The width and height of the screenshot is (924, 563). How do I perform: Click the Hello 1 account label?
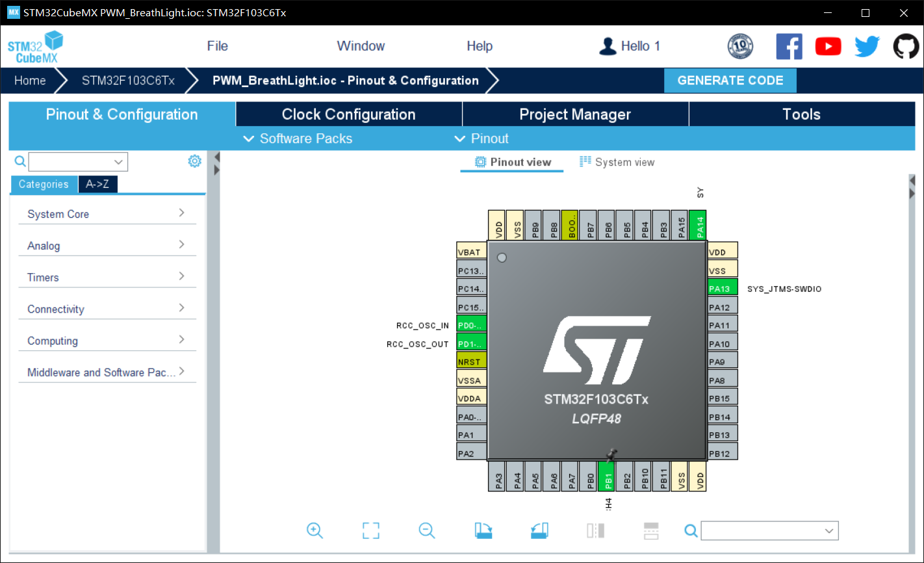pyautogui.click(x=640, y=46)
